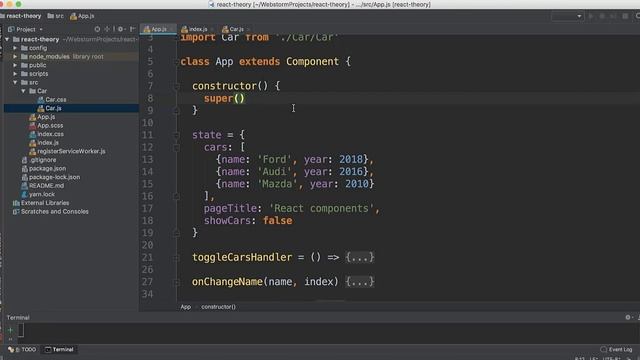Open package-lock.json in the project tree
Image resolution: width=640 pixels, height=360 pixels.
click(x=54, y=177)
